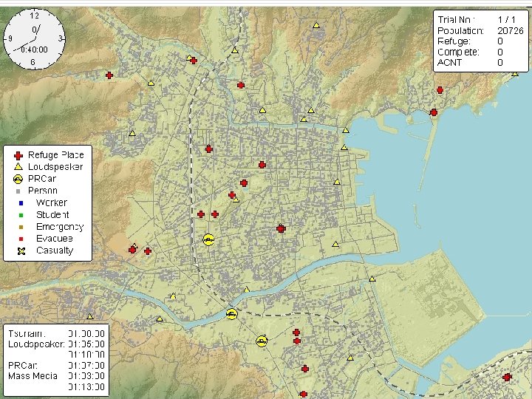Click the refuge place marker just below the clock
This screenshot has width=532, height=399.
pyautogui.click(x=109, y=75)
